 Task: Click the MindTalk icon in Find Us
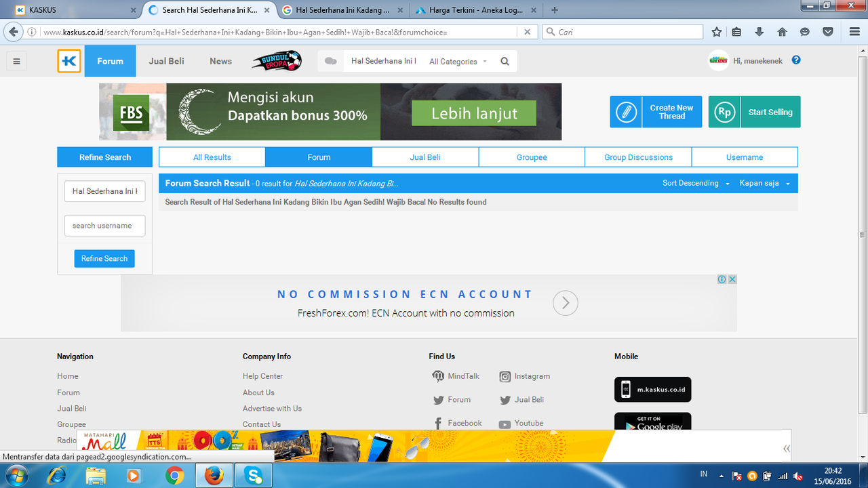pyautogui.click(x=438, y=376)
